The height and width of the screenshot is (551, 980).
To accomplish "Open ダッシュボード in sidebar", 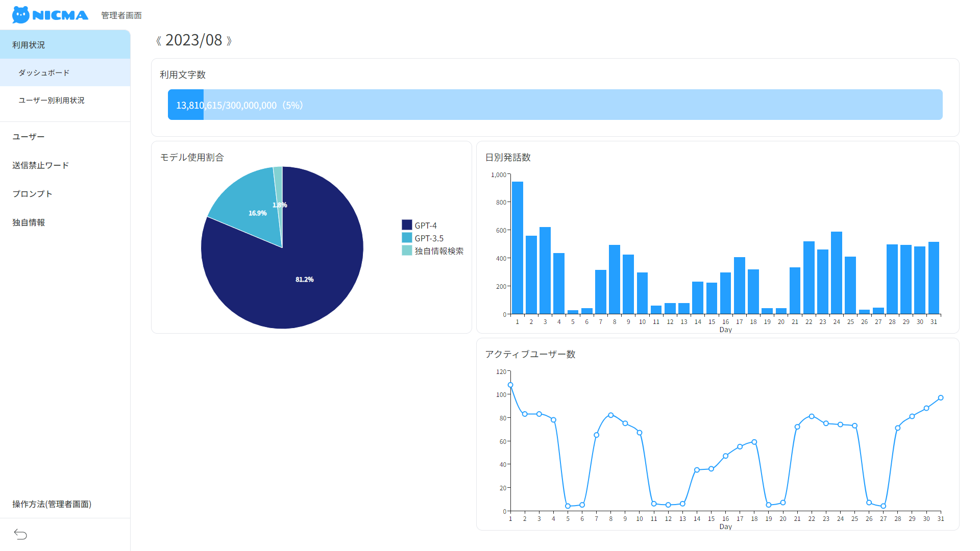I will click(44, 73).
